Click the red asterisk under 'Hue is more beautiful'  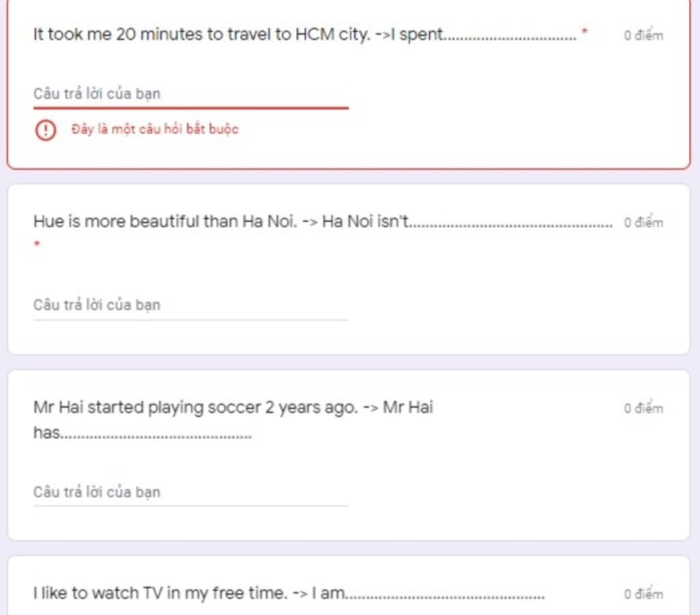coord(37,244)
